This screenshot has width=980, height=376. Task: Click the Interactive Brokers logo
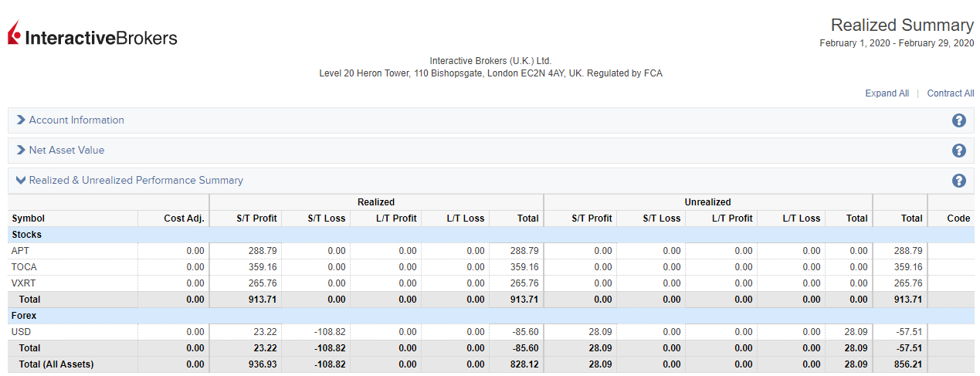click(93, 36)
